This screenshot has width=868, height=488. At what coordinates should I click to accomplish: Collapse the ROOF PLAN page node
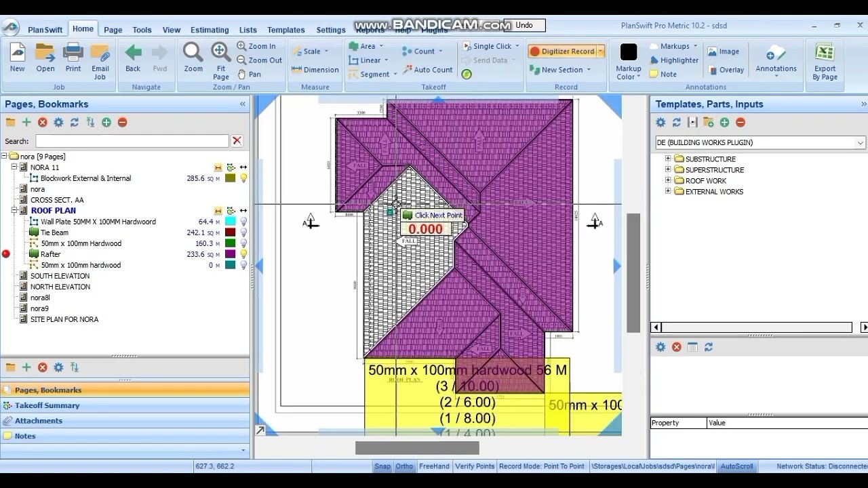pos(14,211)
